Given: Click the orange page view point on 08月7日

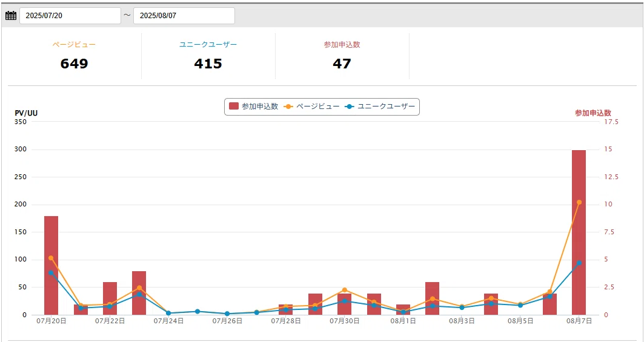Looking at the screenshot, I should 579,202.
